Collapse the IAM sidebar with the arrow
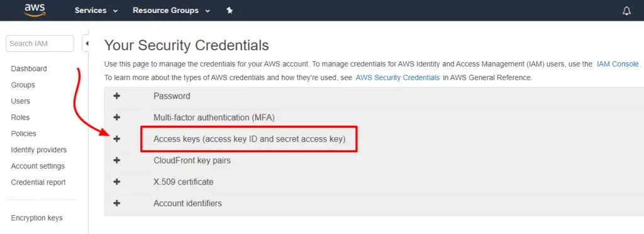Screen dimensions: 644x234 click(86, 43)
